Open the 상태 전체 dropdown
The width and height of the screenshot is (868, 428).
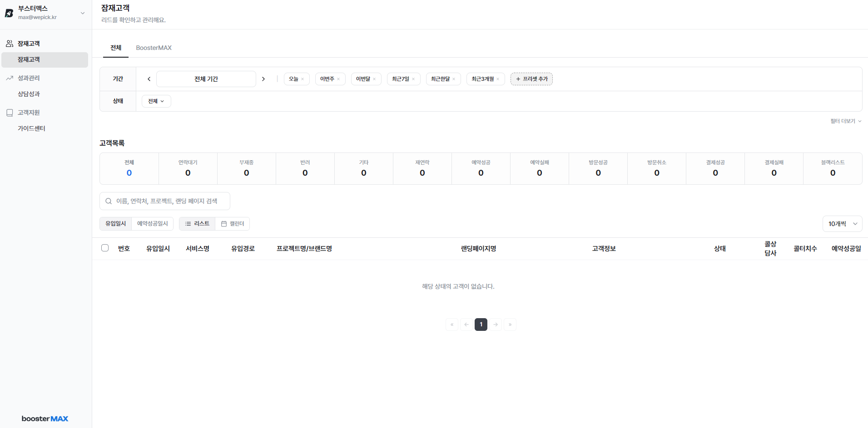coord(156,101)
